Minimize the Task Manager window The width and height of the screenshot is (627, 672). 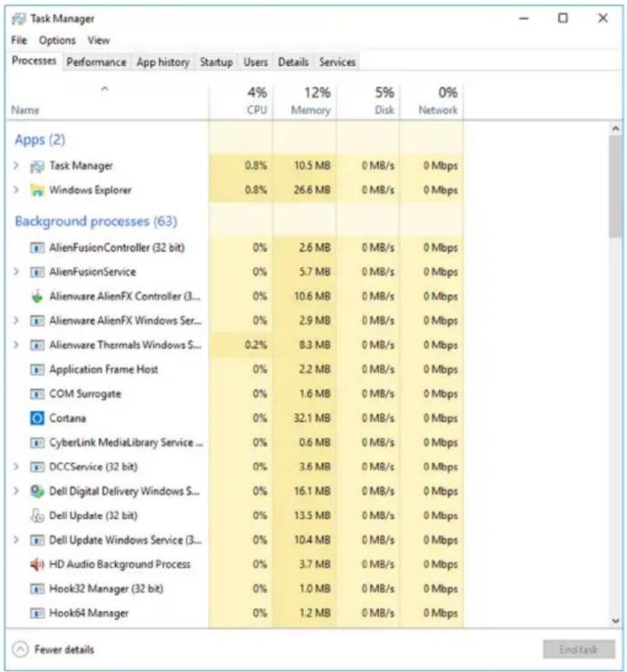523,18
